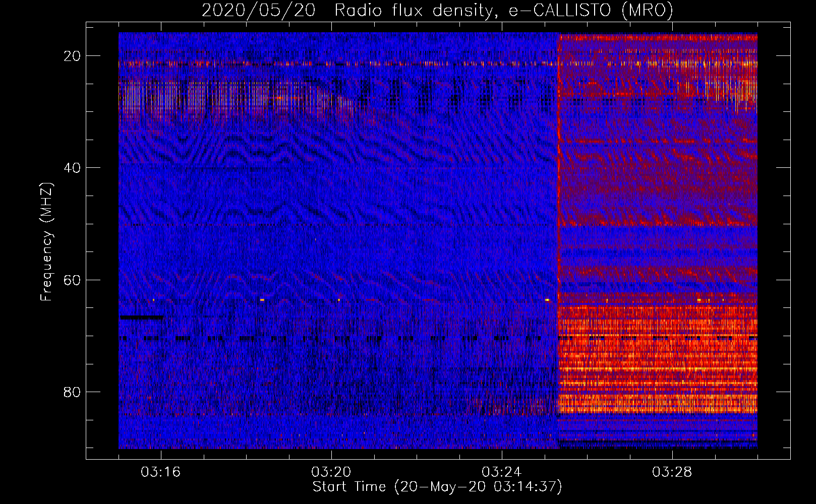Click the 60 MHz frequency tick label
Viewport: 816px width, 504px height.
click(72, 280)
